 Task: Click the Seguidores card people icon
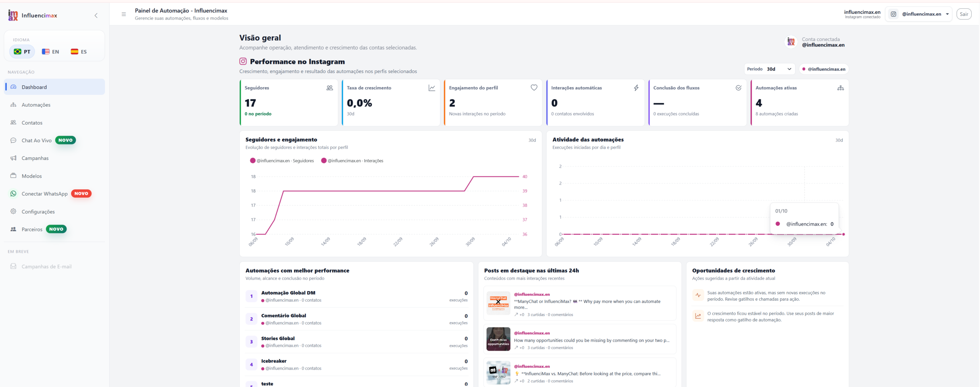click(330, 88)
